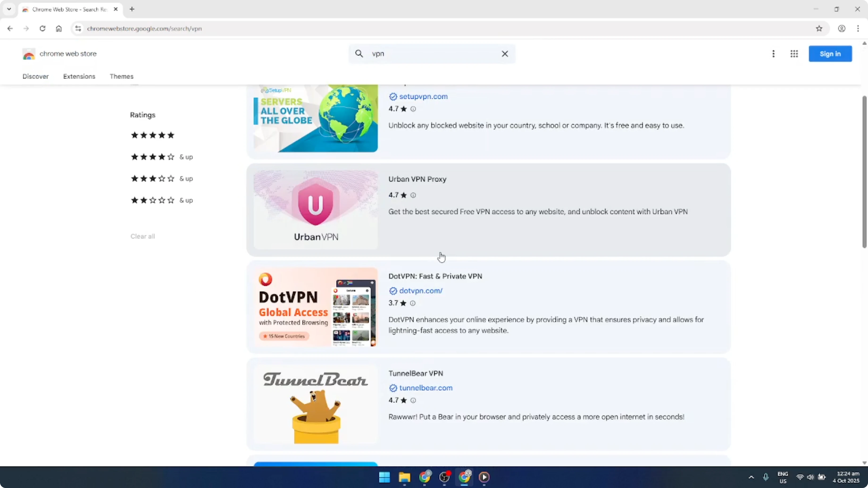Screen dimensions: 868x488
Task: Show rating info for the setupvpn.com listing
Action: pos(413,109)
